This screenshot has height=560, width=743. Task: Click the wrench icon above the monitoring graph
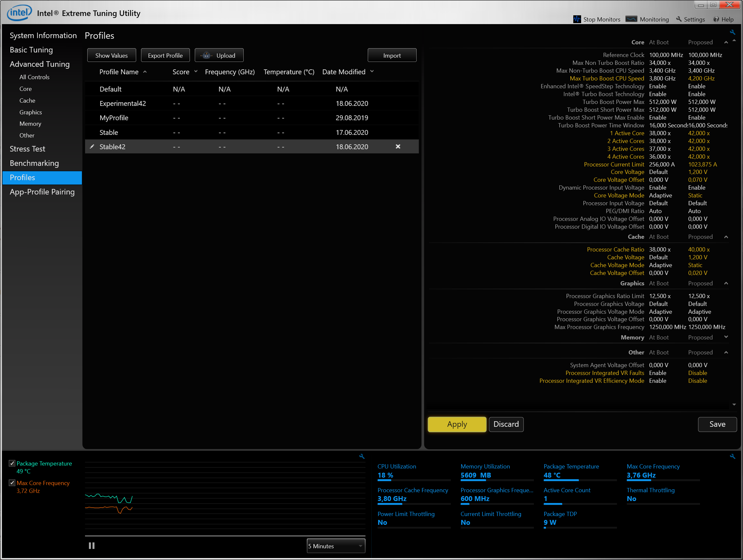(x=362, y=456)
